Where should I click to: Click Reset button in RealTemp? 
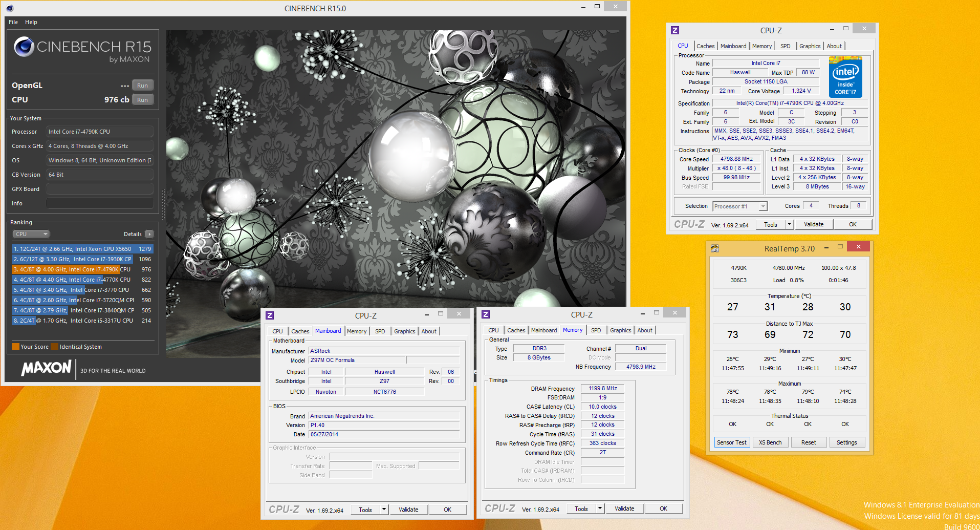(x=809, y=442)
